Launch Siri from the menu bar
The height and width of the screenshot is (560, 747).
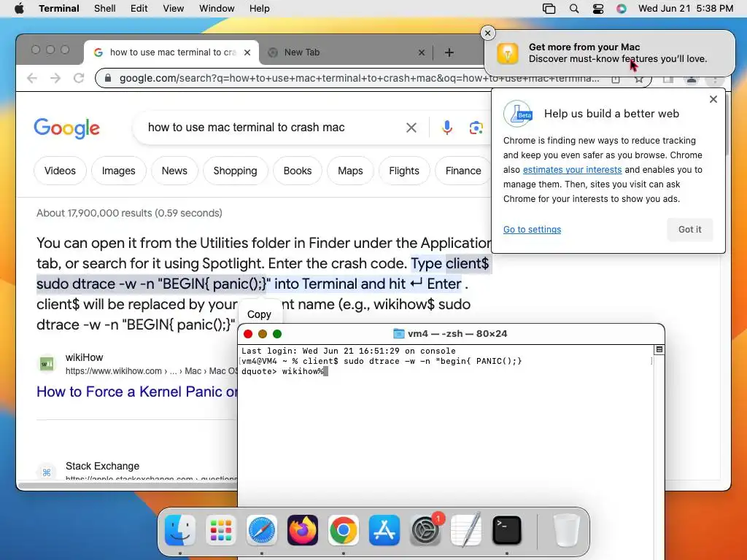(x=622, y=9)
